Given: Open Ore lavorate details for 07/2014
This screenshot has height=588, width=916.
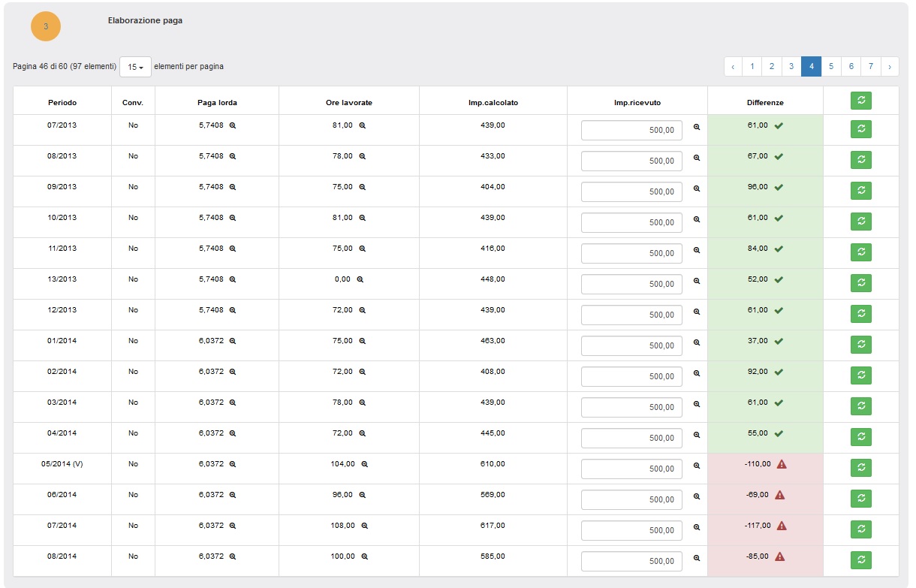Looking at the screenshot, I should tap(364, 526).
